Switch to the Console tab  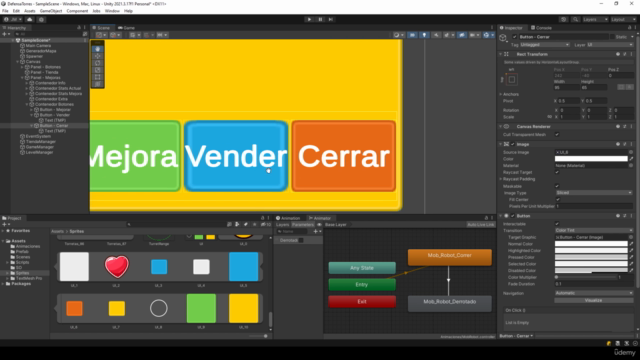(x=541, y=28)
